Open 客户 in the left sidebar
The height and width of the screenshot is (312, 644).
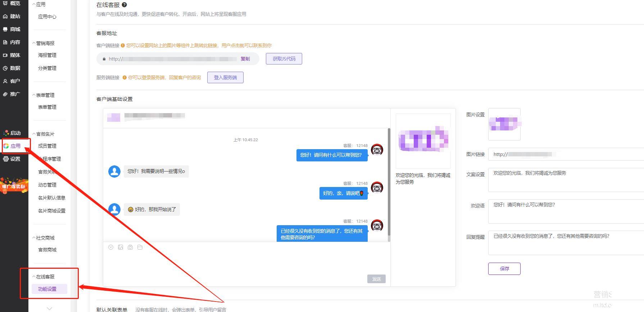tap(12, 81)
